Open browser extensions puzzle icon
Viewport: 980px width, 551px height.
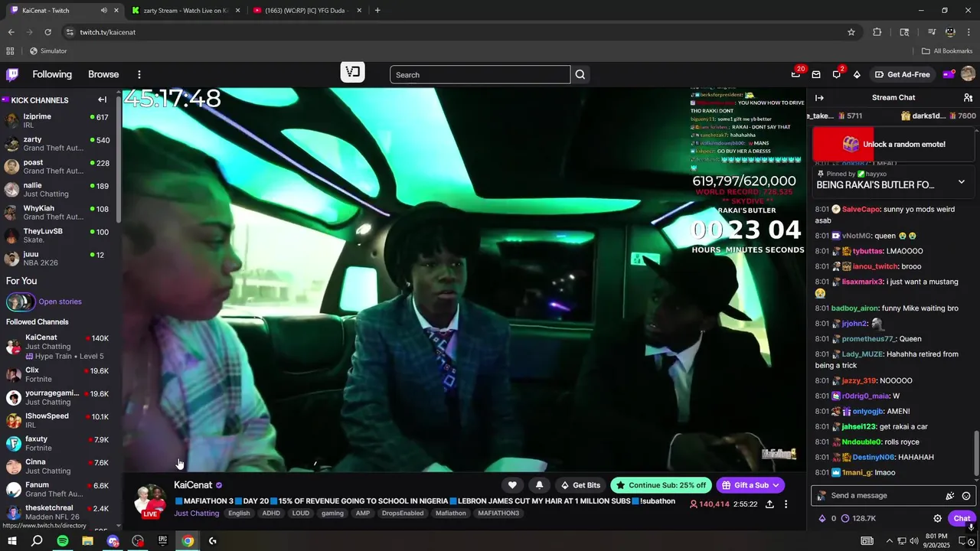coord(877,32)
